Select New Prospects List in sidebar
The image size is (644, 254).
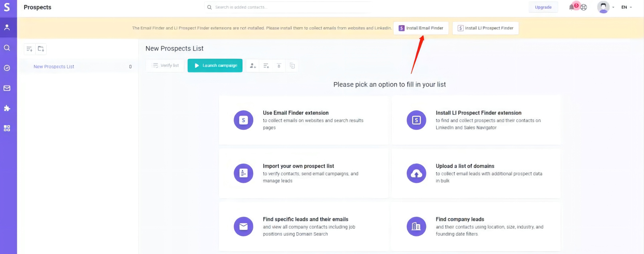(x=54, y=67)
